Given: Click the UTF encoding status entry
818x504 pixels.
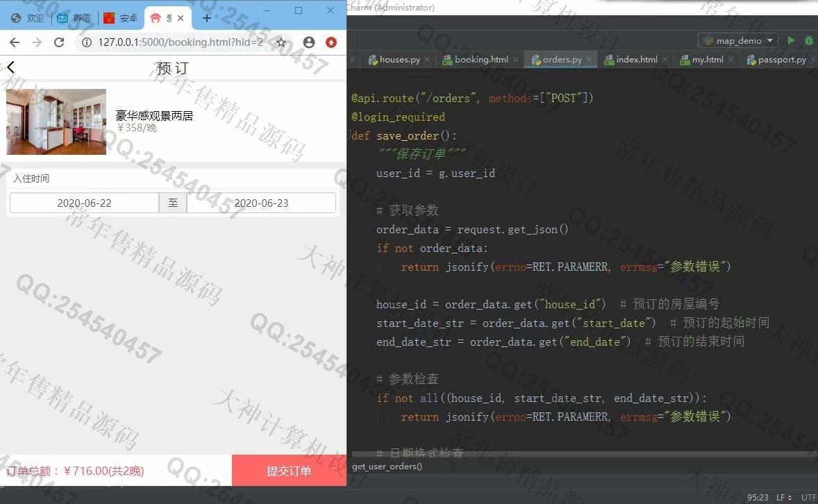Looking at the screenshot, I should coord(809,497).
